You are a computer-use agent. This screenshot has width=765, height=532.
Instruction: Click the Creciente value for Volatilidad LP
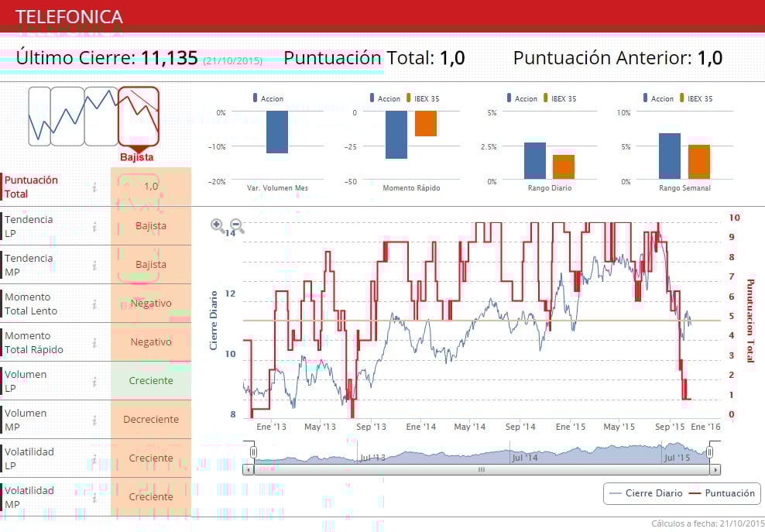point(151,458)
